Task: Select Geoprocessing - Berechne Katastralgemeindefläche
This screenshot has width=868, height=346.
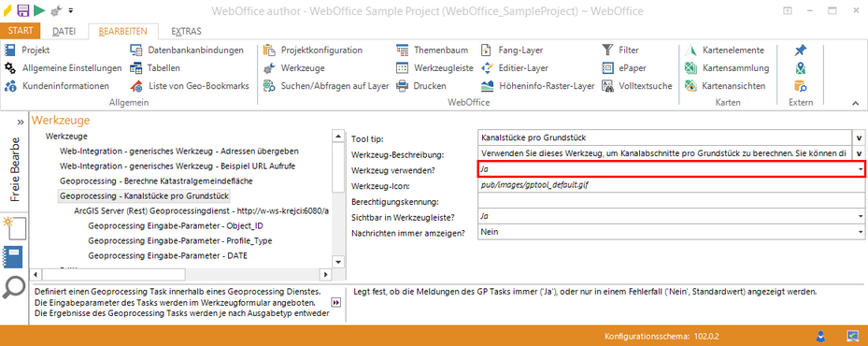Action: coord(156,180)
